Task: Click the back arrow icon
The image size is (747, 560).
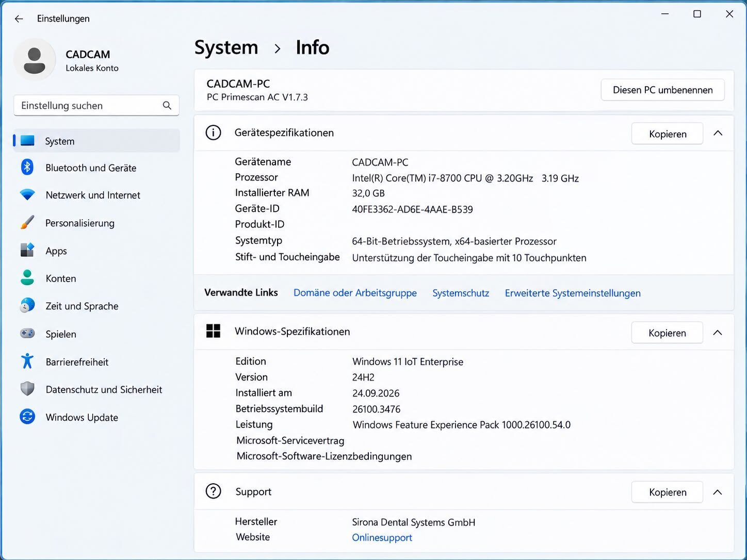Action: tap(19, 19)
